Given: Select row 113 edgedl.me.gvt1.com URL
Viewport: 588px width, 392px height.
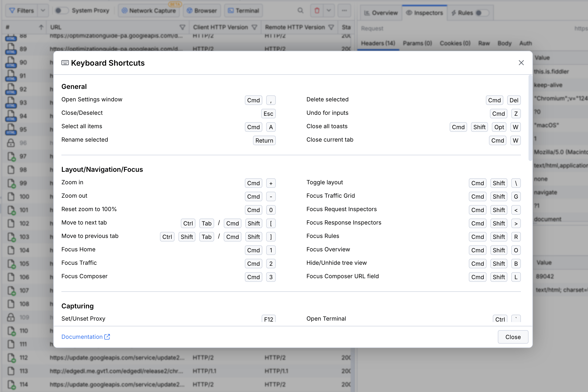Looking at the screenshot, I should tap(116, 371).
